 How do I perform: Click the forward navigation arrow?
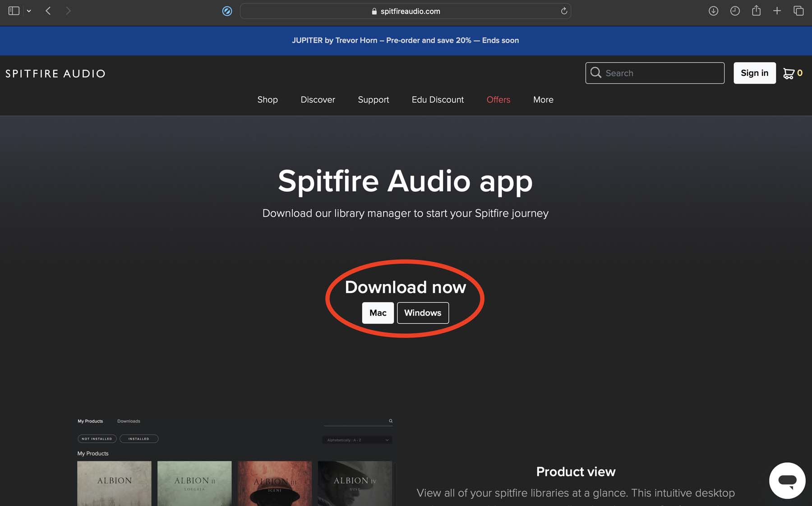(x=68, y=11)
